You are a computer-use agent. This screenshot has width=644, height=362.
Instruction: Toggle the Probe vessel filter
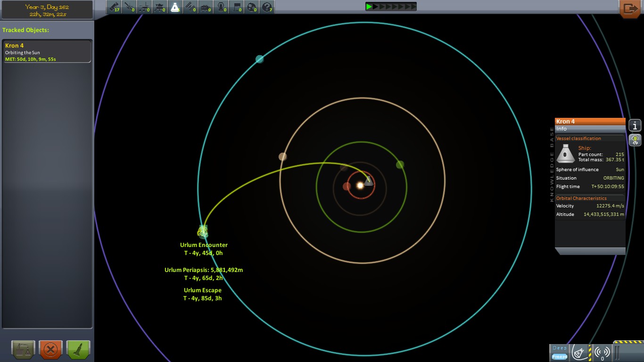tap(129, 7)
